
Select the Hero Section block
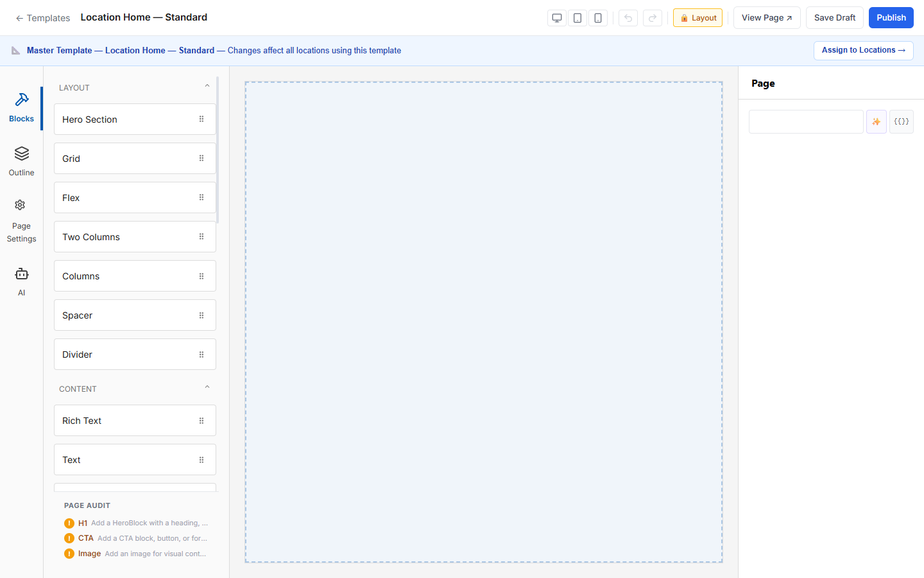click(x=135, y=119)
